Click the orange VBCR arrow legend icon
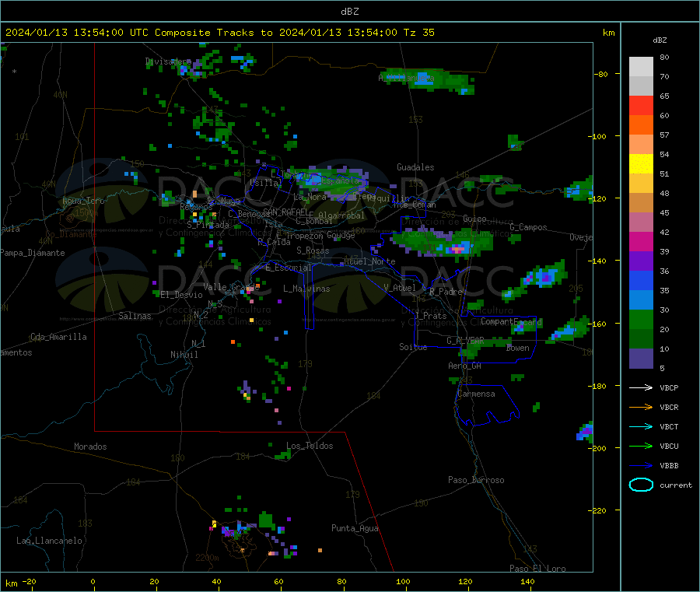Image resolution: width=700 pixels, height=592 pixels. click(641, 407)
